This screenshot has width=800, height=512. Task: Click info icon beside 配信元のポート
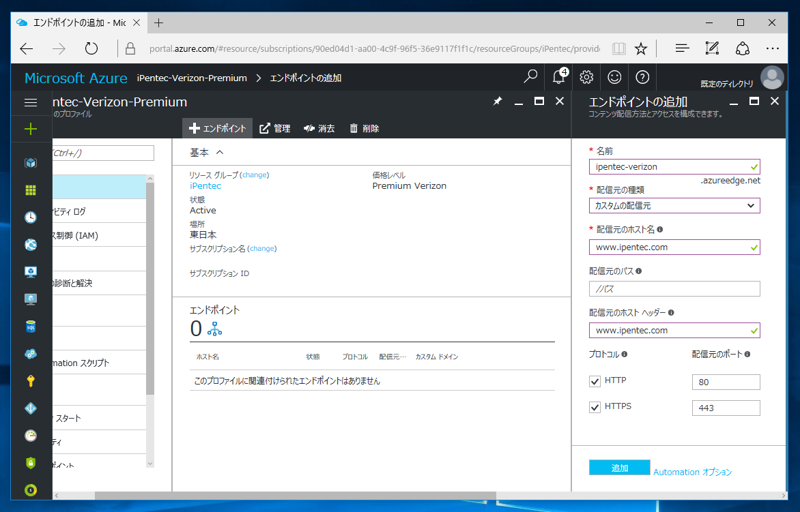coord(747,354)
